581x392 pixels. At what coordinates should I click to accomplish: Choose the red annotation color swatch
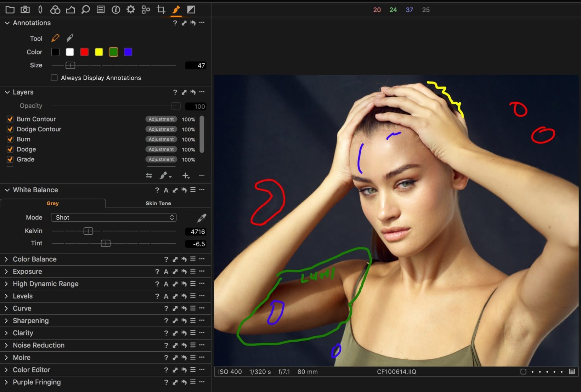[84, 52]
